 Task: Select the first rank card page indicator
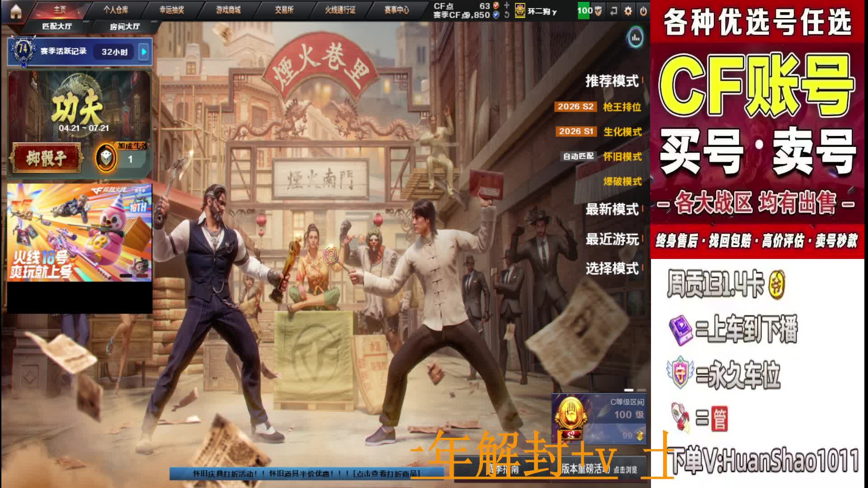[629, 390]
